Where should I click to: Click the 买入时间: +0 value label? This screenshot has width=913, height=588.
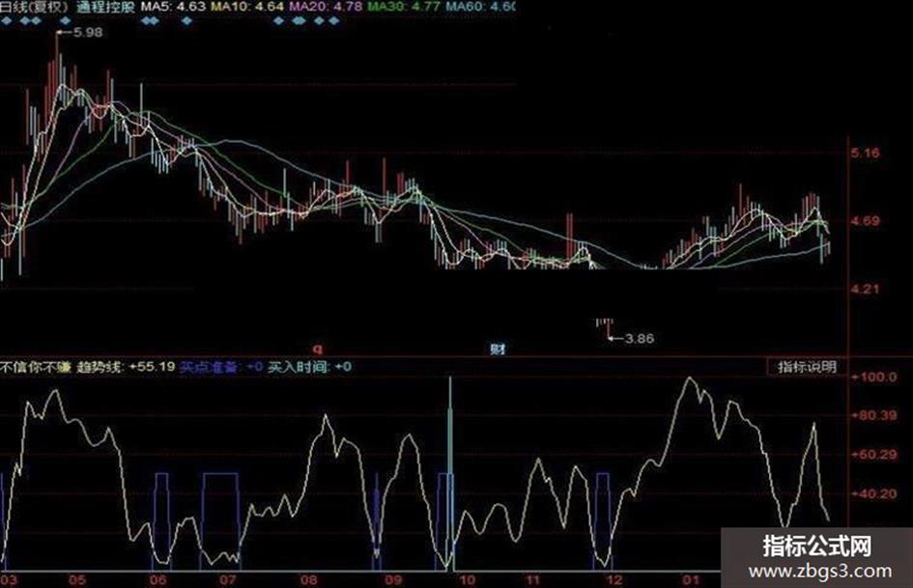(309, 367)
